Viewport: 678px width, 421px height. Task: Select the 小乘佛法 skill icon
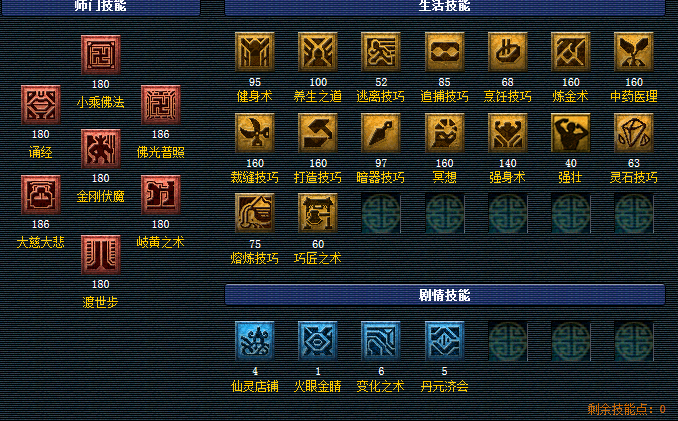point(101,55)
